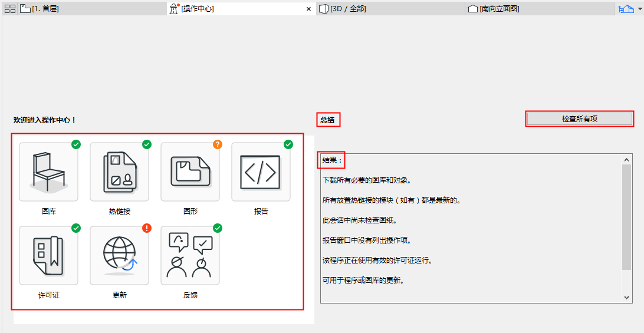Click the green check badge on 反馈

pyautogui.click(x=218, y=228)
